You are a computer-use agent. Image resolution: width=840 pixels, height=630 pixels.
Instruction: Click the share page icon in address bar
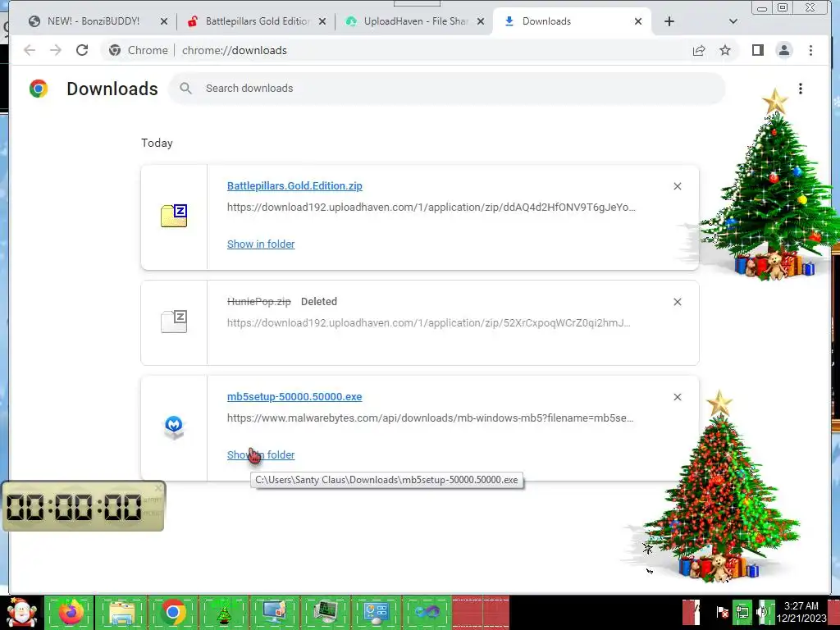point(699,50)
